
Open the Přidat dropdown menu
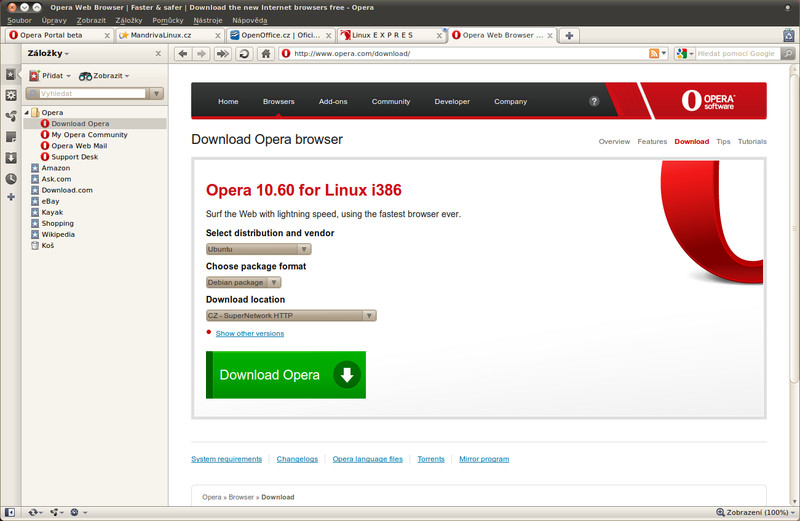pos(50,76)
